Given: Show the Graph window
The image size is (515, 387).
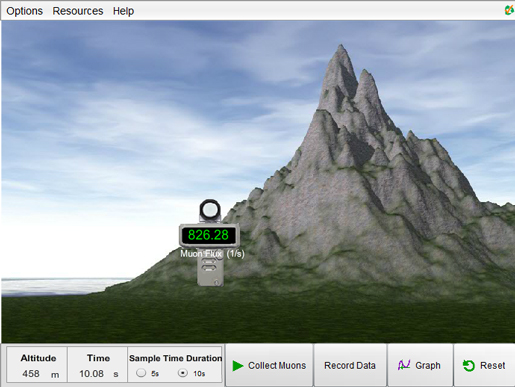Looking at the screenshot, I should pyautogui.click(x=420, y=365).
